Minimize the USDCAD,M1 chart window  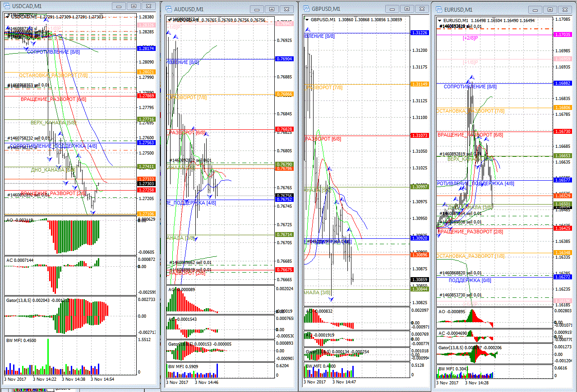click(118, 6)
